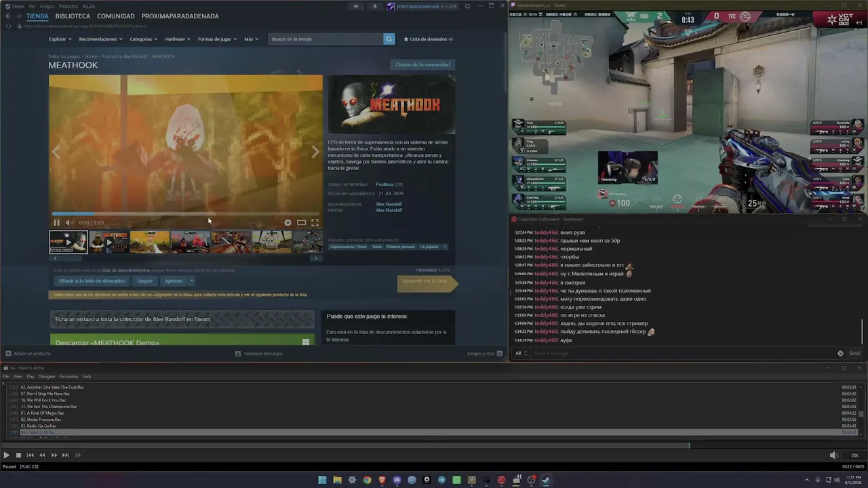The height and width of the screenshot is (488, 868).
Task: Click the chat message input field
Action: point(683,353)
